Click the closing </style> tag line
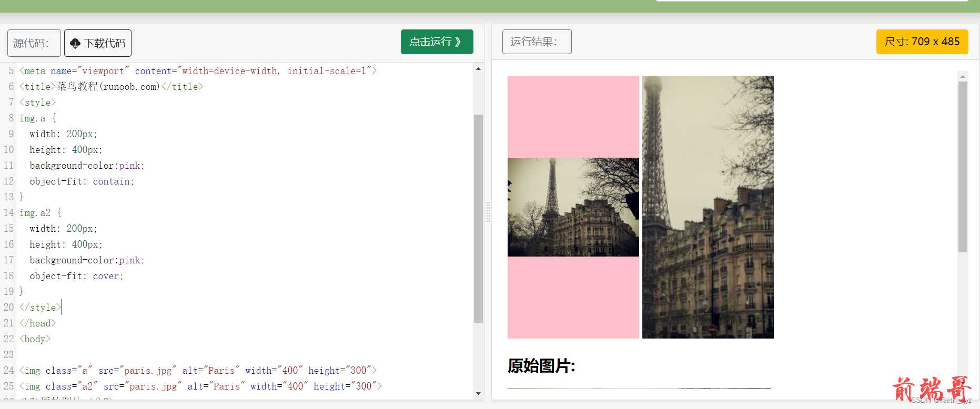The image size is (980, 409). pyautogui.click(x=40, y=308)
